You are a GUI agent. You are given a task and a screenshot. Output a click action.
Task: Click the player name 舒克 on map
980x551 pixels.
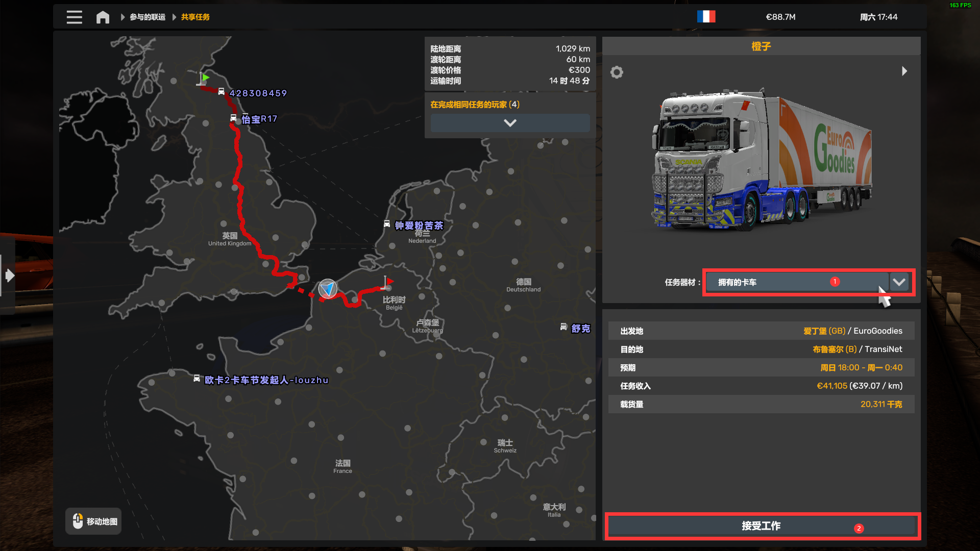pos(581,329)
